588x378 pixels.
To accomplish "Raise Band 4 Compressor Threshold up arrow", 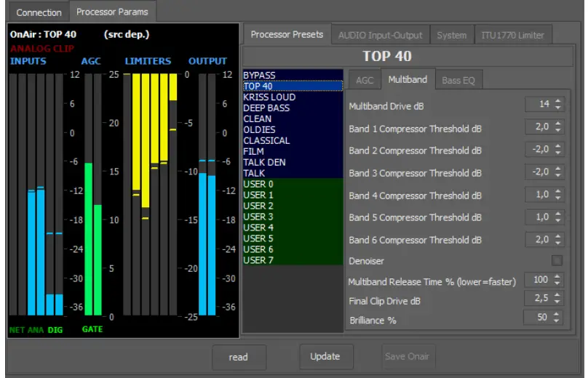I will tap(558, 190).
